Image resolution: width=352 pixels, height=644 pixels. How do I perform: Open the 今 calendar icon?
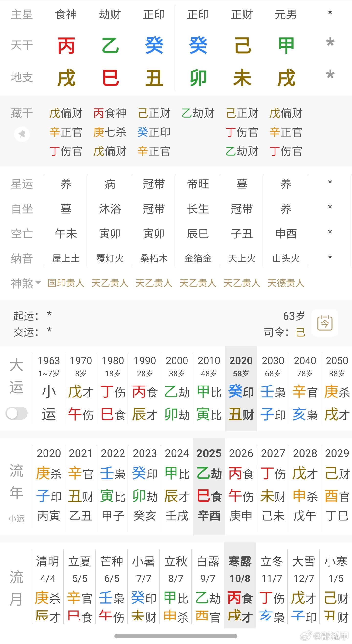tap(325, 323)
